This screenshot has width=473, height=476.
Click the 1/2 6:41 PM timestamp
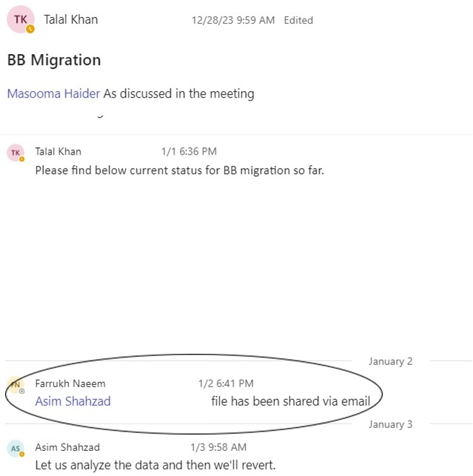[x=226, y=383]
